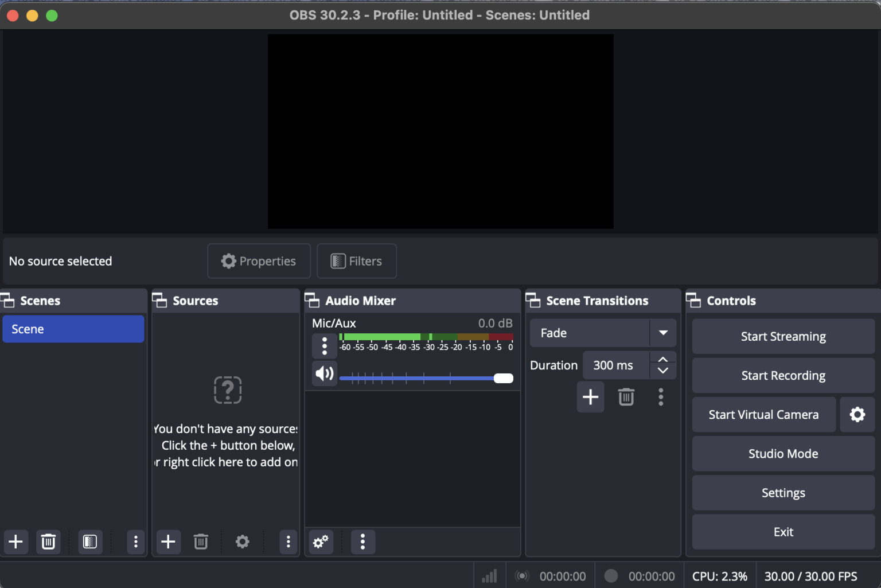The height and width of the screenshot is (588, 881).
Task: Select the Scene entry in Scenes list
Action: [73, 329]
